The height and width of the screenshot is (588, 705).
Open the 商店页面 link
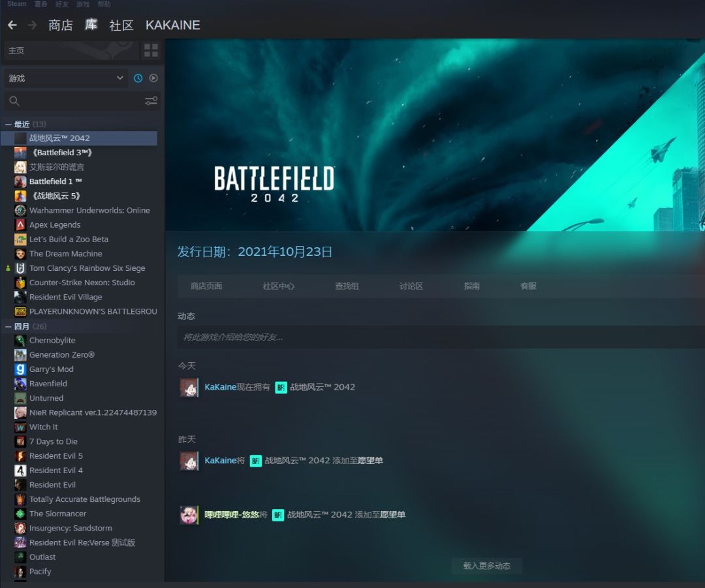click(206, 286)
